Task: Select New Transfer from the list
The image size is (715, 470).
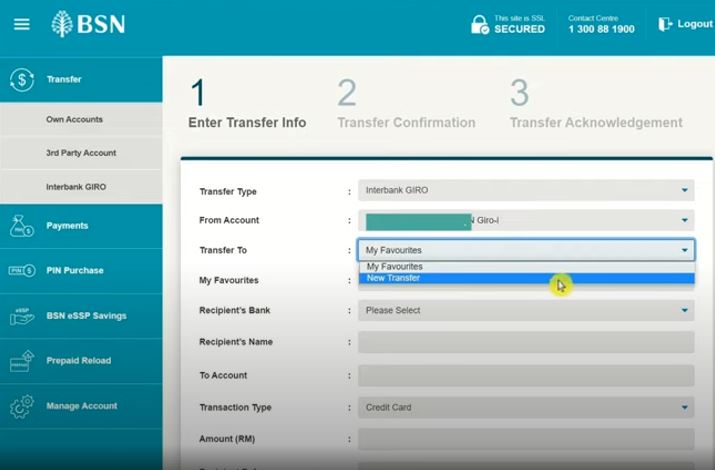Action: 394,278
